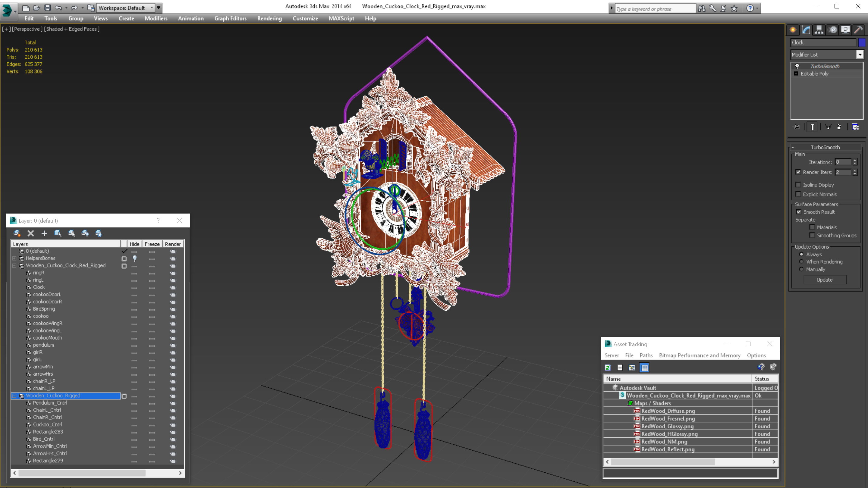
Task: Collapse the Wooden_Cuckoo_Clock_Red_Rigged layer
Action: click(x=14, y=265)
